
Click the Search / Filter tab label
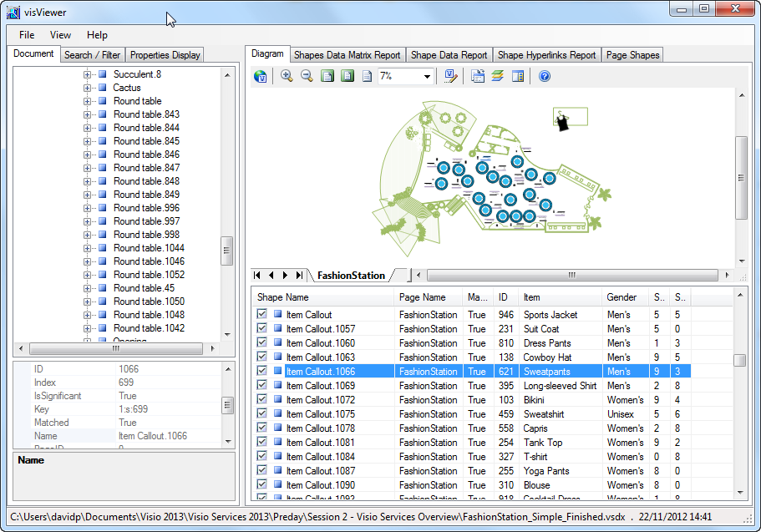point(92,54)
